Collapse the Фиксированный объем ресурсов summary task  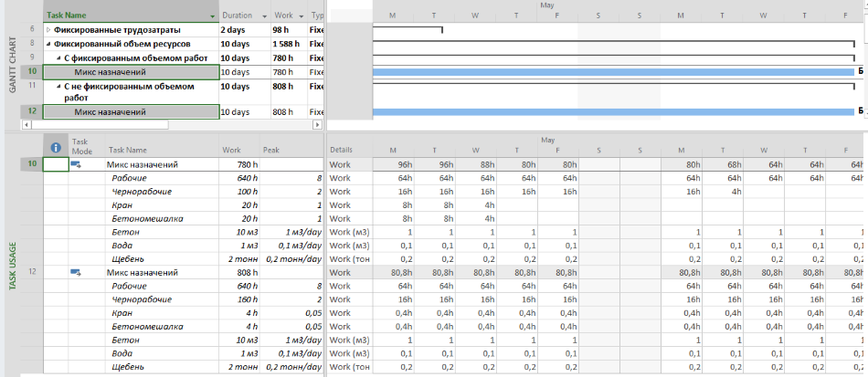[x=48, y=44]
